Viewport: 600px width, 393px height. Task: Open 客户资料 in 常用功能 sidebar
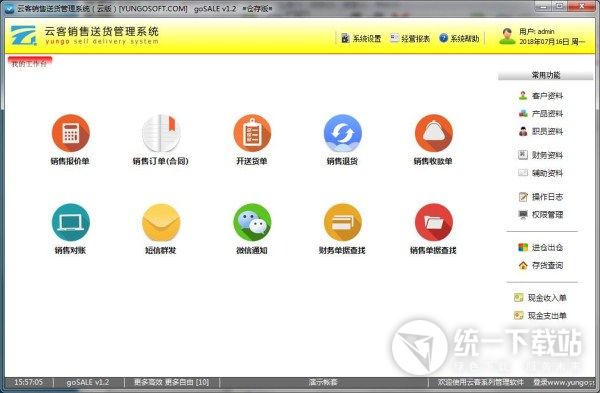click(x=540, y=96)
